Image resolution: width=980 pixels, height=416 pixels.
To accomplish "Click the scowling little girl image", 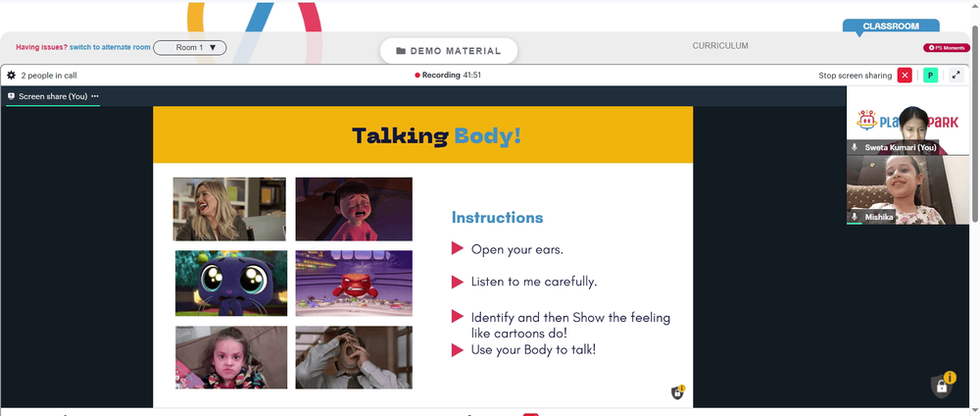I will click(x=231, y=357).
